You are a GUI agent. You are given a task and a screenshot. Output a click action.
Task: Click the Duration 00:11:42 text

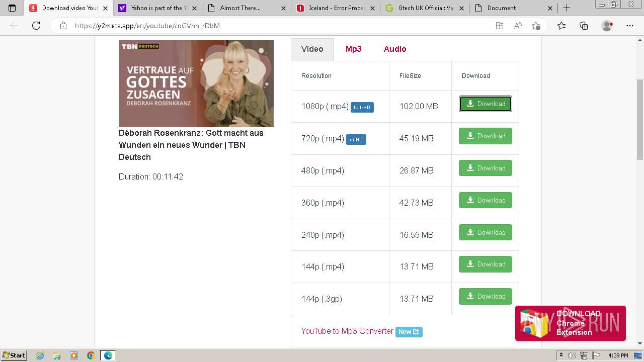(x=151, y=176)
